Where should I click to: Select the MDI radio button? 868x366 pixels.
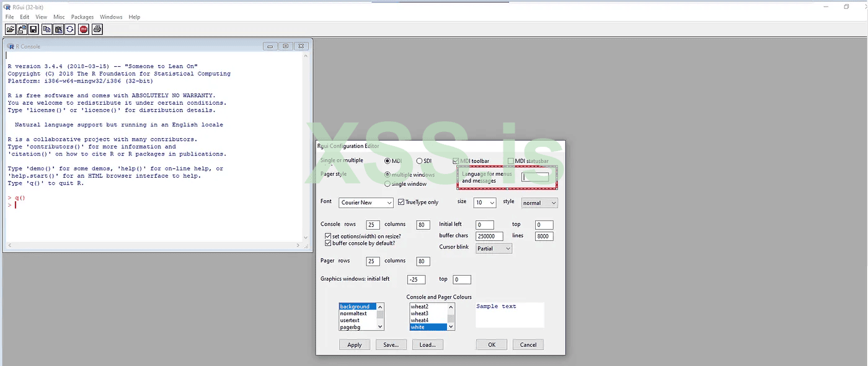(x=387, y=161)
